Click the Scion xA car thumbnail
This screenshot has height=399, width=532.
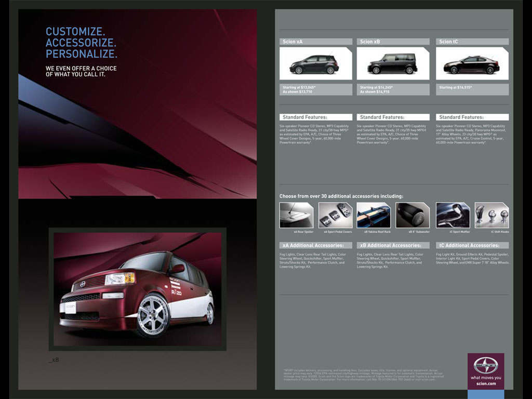tap(315, 63)
